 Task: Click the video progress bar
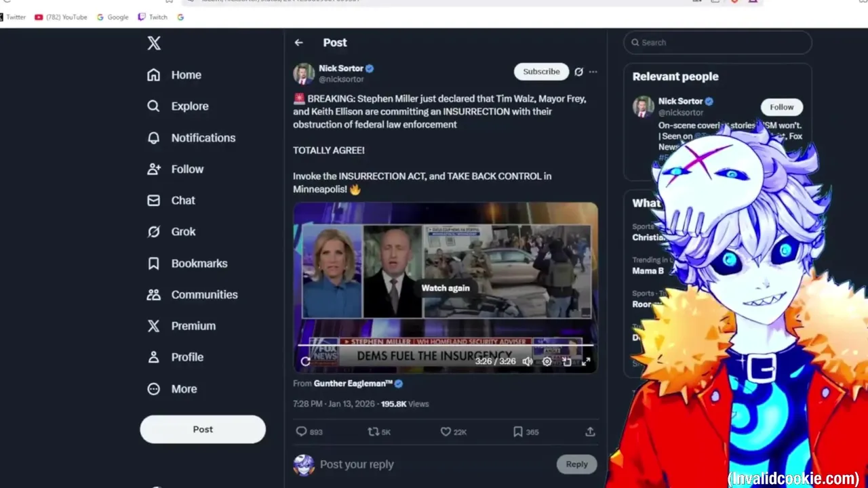[x=446, y=346]
